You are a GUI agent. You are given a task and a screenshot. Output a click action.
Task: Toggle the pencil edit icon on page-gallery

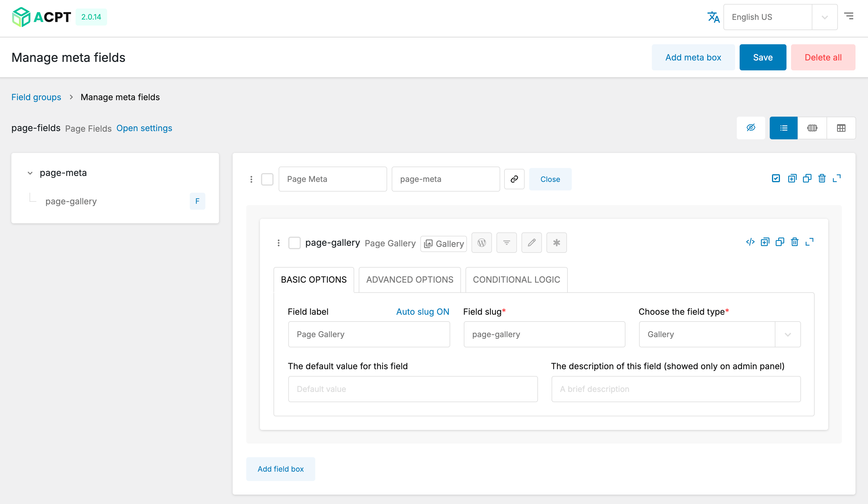pos(532,243)
